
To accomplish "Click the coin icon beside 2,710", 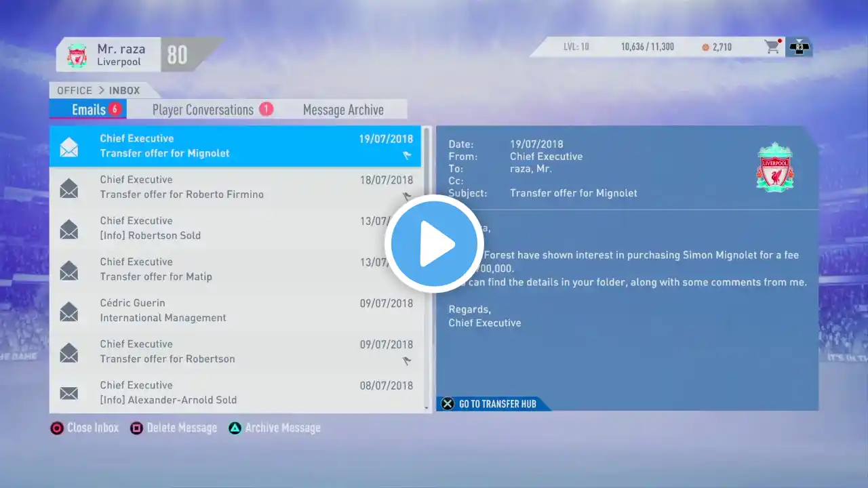I will 705,47.
